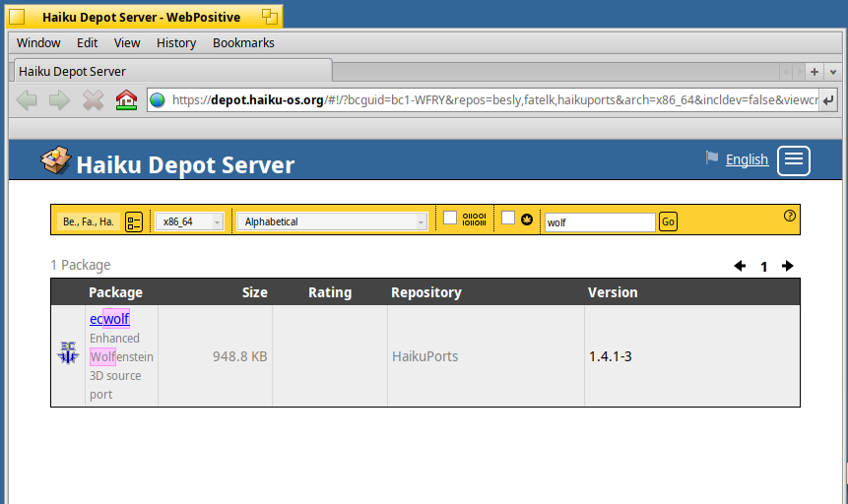The height and width of the screenshot is (504, 848).
Task: Open the Edit menu
Action: (87, 42)
